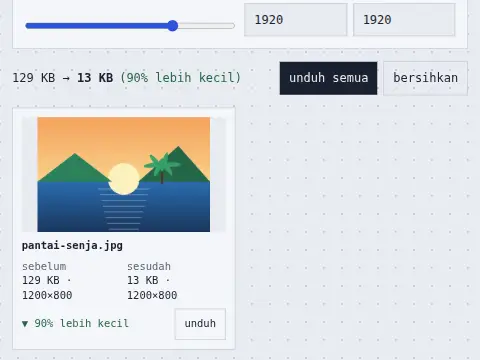
Task: Click the '13 KB · 1200×800' value under sesudah
Action: pos(152,288)
